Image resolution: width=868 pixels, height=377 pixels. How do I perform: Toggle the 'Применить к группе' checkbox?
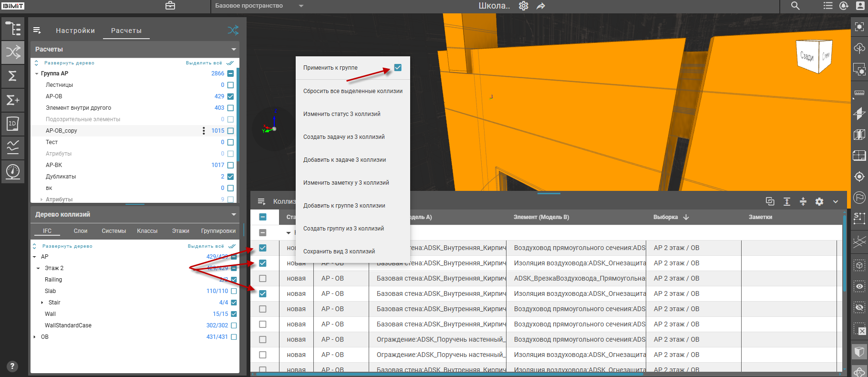coord(398,68)
